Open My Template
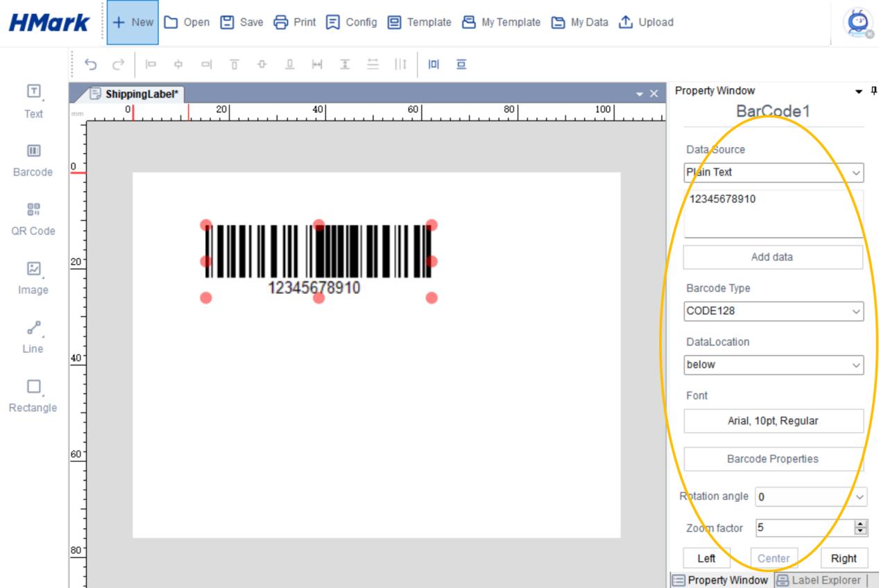This screenshot has height=588, width=879. (500, 22)
